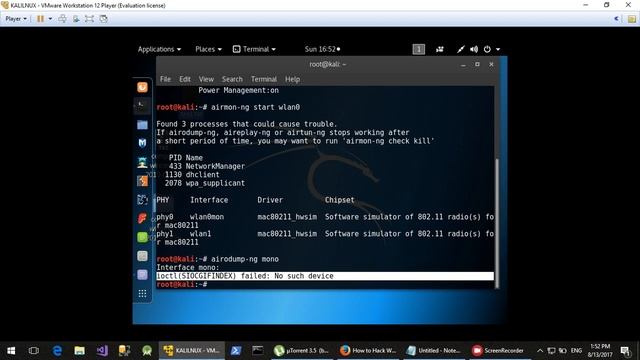
Task: Open the Player dropdown menu in VMware
Action: [16, 19]
